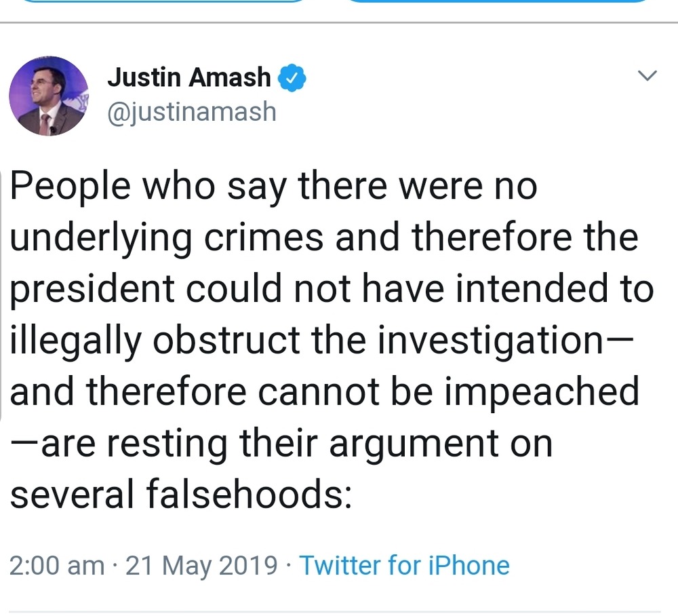Click the Justin Amash display name
This screenshot has height=616, width=678.
189,78
